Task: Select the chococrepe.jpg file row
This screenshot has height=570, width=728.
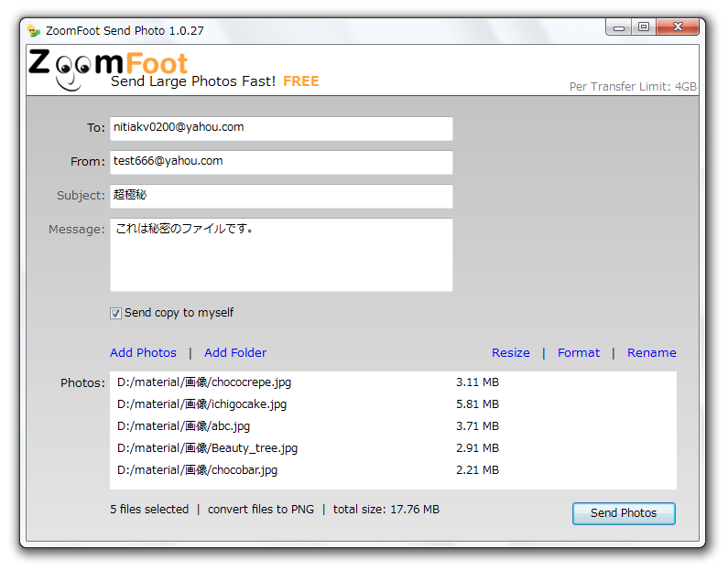Action: 393,382
